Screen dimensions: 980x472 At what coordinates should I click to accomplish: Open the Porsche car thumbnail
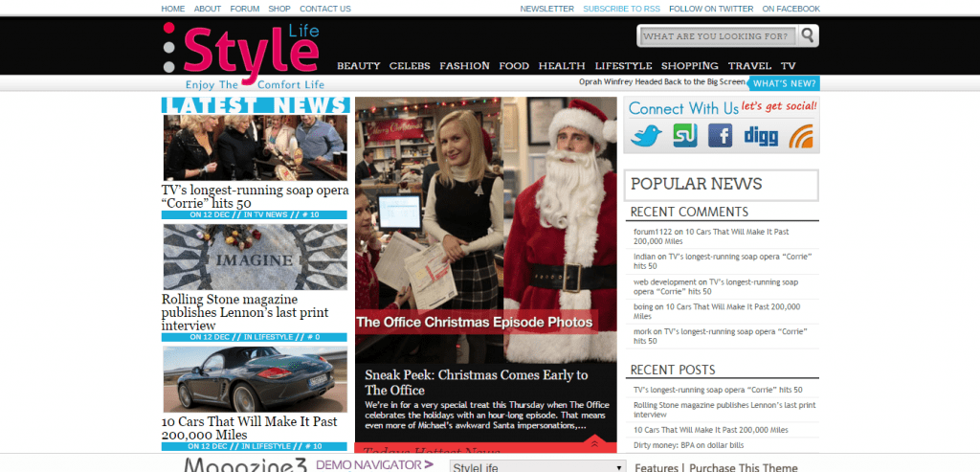click(255, 379)
